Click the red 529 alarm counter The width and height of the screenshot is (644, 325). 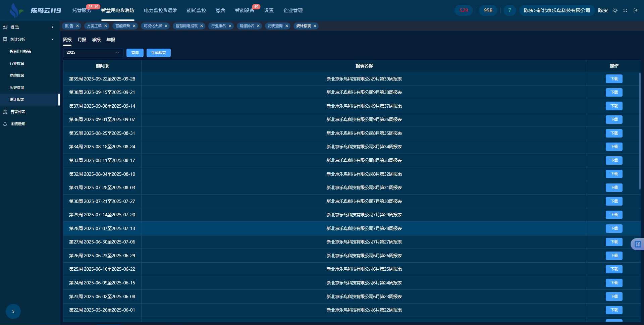[x=464, y=10]
